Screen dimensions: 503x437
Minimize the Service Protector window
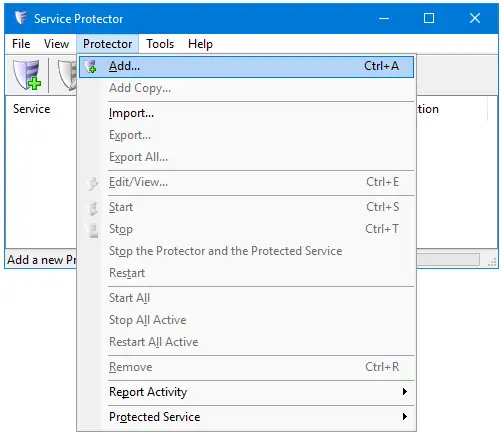click(x=384, y=18)
